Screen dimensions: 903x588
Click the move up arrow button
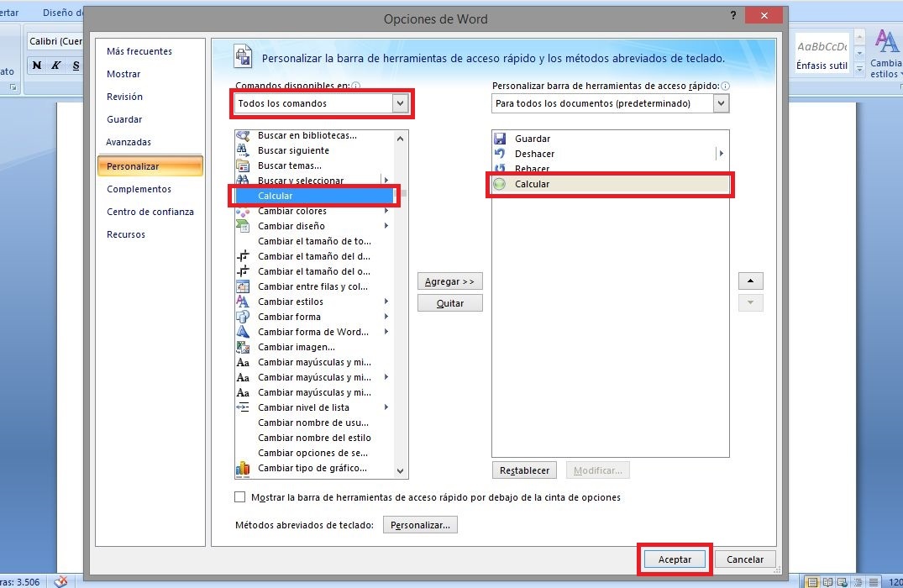point(750,281)
